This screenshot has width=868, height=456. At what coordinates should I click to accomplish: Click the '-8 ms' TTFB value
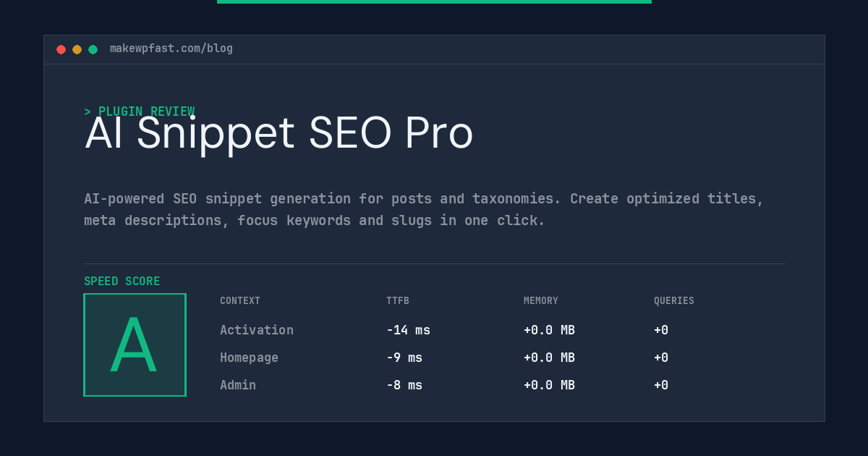[404, 385]
